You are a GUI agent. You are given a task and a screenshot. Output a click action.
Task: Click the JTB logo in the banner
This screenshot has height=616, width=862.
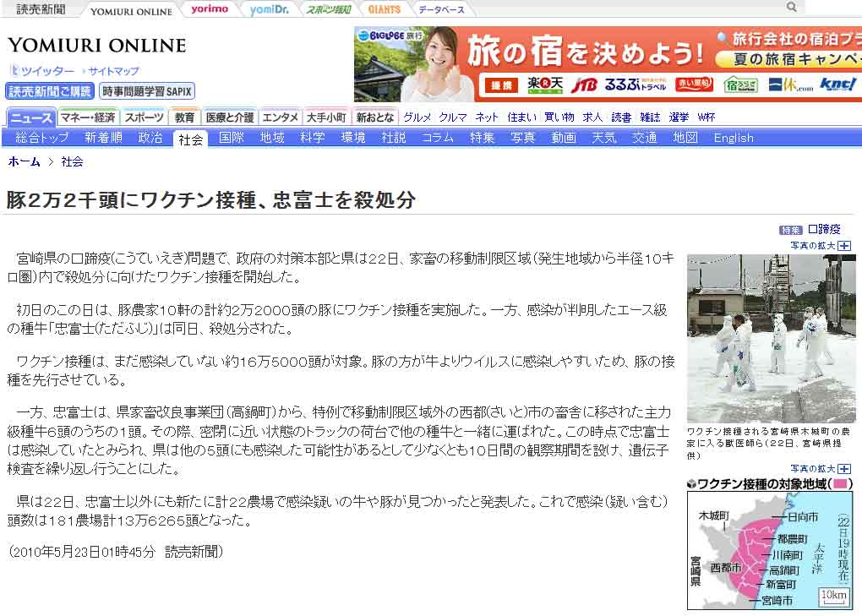pyautogui.click(x=584, y=84)
